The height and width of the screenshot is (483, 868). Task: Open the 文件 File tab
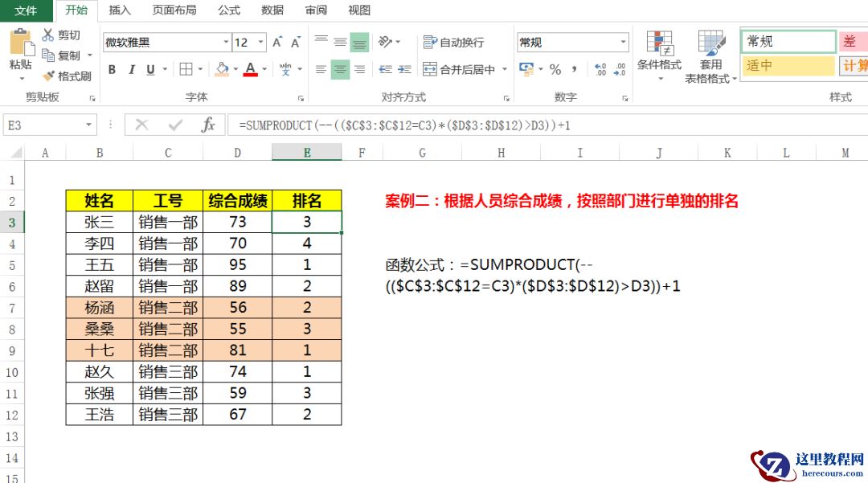(x=26, y=10)
